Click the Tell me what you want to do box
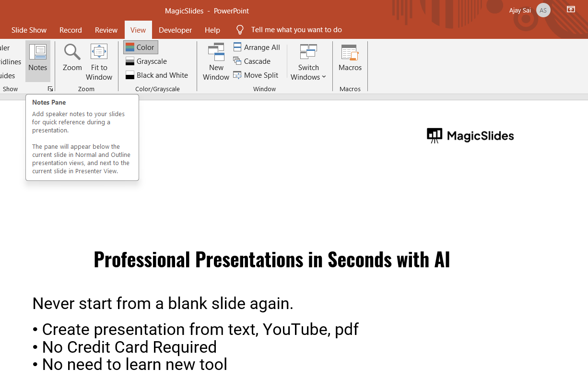 pyautogui.click(x=296, y=30)
